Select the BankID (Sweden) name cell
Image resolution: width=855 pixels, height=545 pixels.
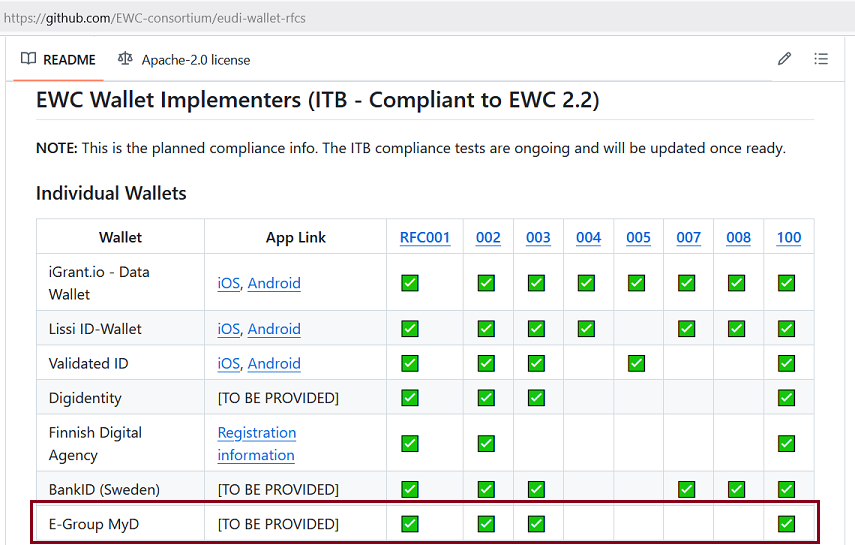pyautogui.click(x=121, y=489)
